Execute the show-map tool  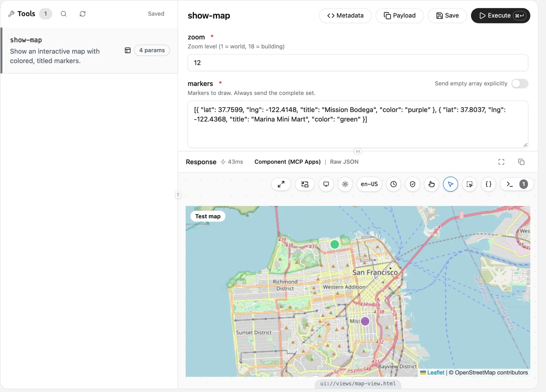(500, 16)
